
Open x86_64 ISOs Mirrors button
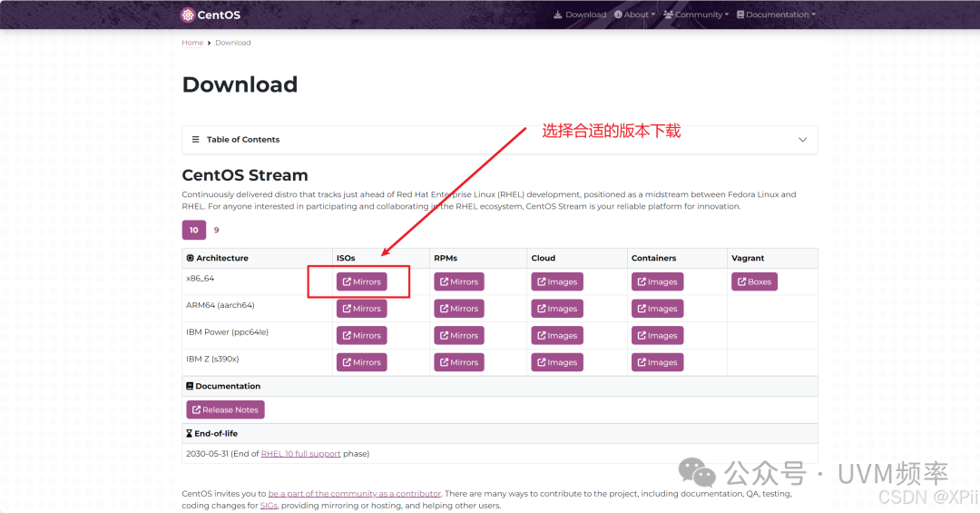pyautogui.click(x=361, y=281)
